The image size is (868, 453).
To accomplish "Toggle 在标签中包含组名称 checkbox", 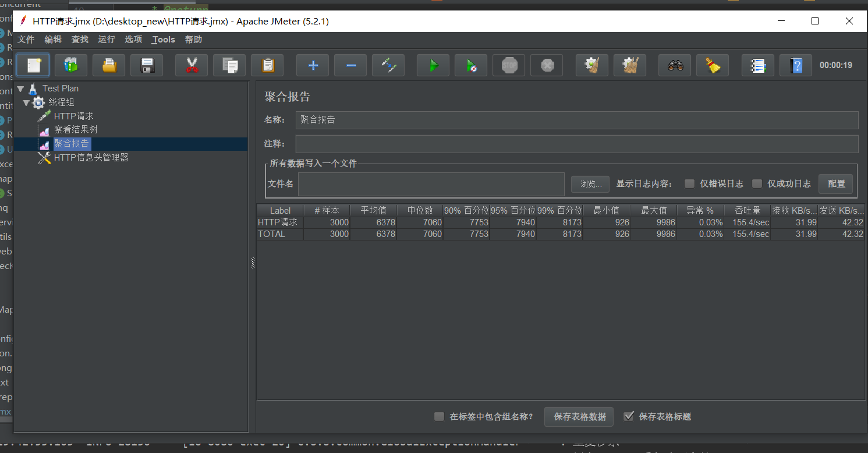I will tap(440, 417).
